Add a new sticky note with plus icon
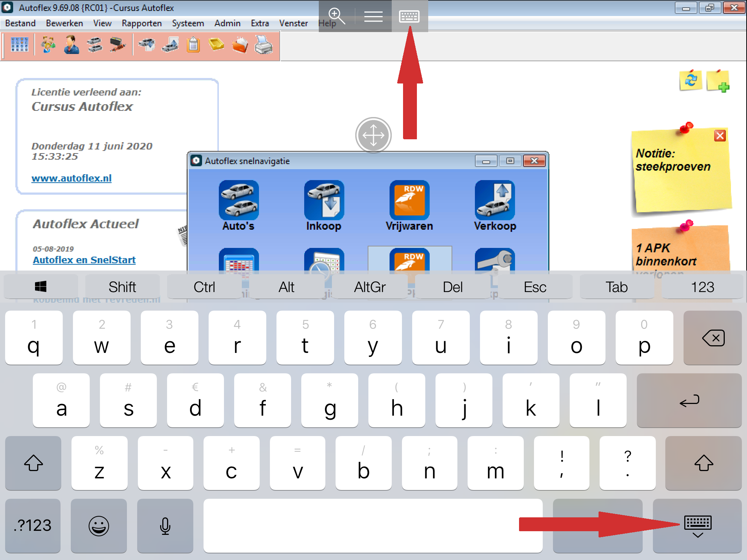Screen dimensions: 747x560 718,81
